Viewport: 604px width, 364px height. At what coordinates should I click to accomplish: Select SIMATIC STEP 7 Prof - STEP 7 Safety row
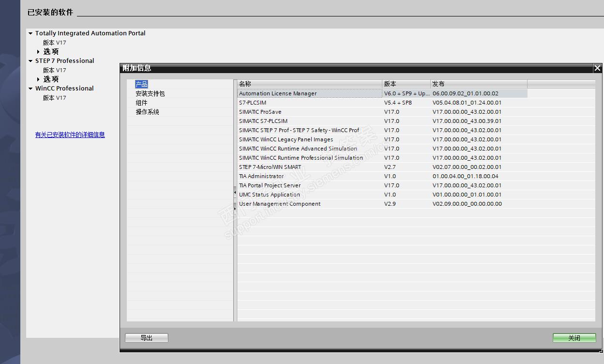coord(382,130)
